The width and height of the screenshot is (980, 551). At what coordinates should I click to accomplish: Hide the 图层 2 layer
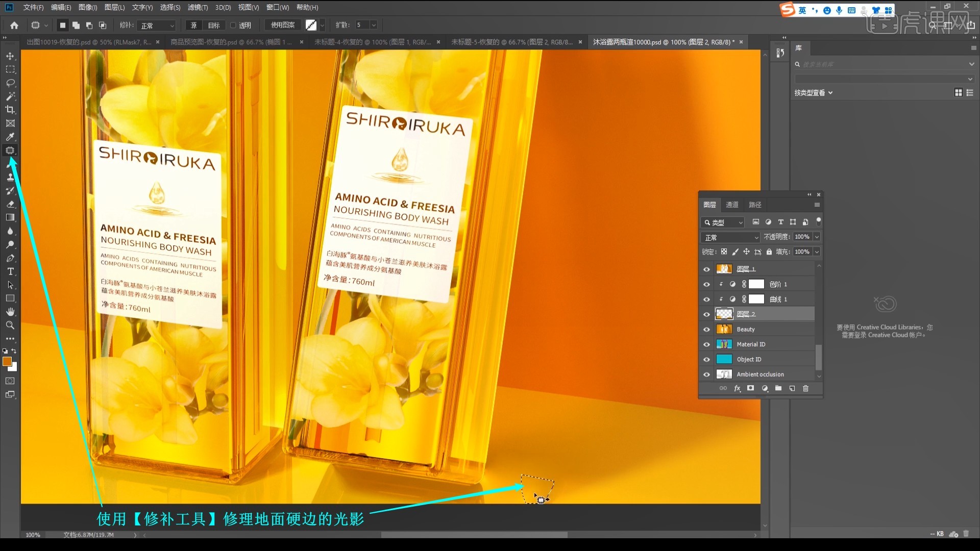(707, 314)
